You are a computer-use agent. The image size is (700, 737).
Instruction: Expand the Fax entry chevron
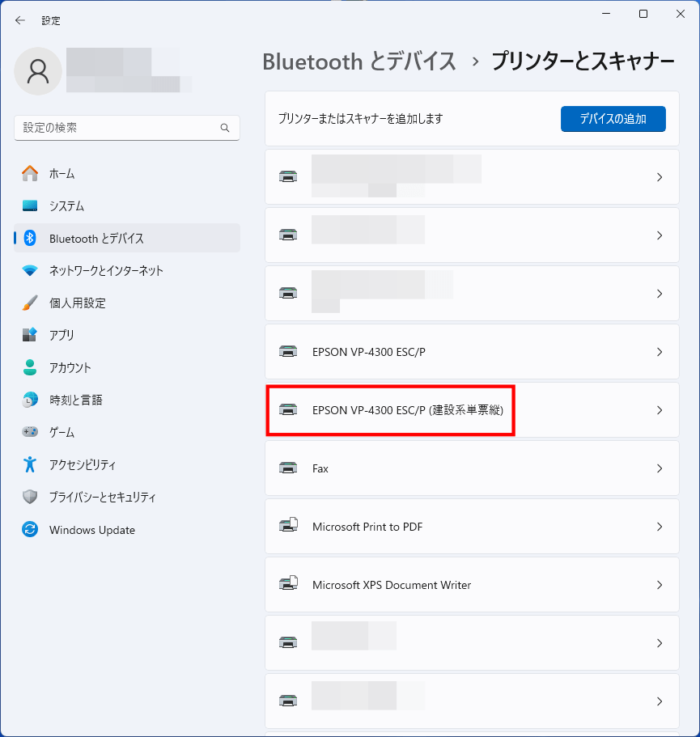pos(660,468)
